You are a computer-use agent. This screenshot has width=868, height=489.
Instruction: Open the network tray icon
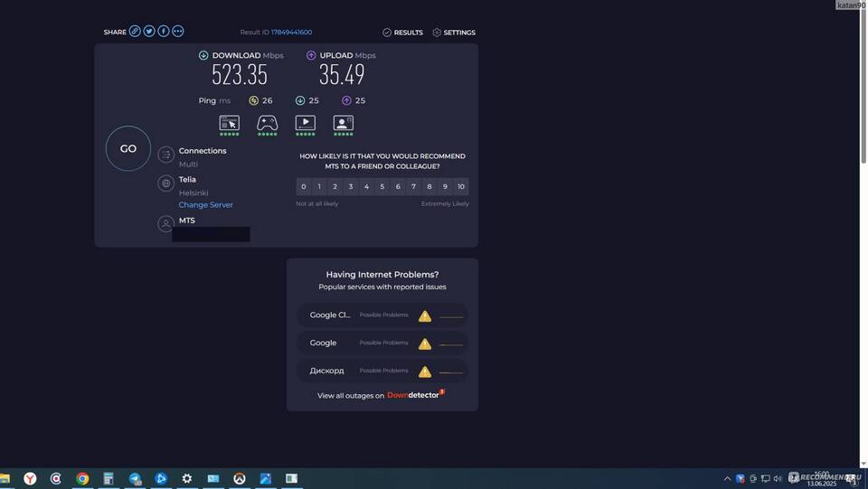[x=766, y=478]
